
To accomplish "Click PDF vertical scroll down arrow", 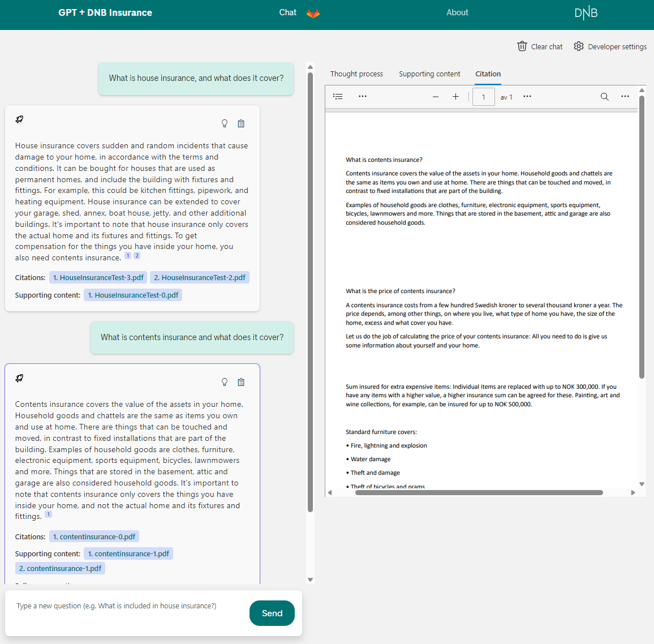I will tap(642, 484).
